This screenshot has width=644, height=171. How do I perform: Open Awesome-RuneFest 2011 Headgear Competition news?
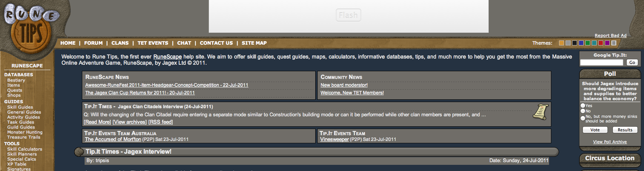click(167, 85)
